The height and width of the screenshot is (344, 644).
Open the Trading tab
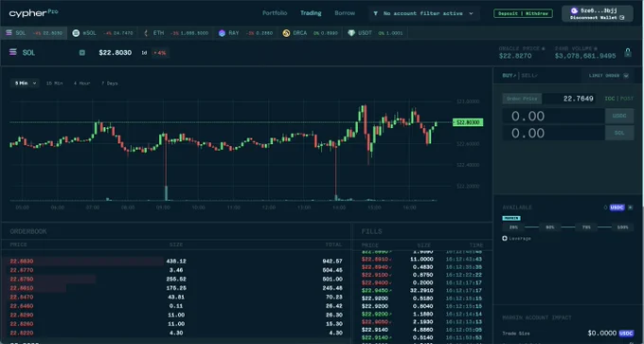311,13
